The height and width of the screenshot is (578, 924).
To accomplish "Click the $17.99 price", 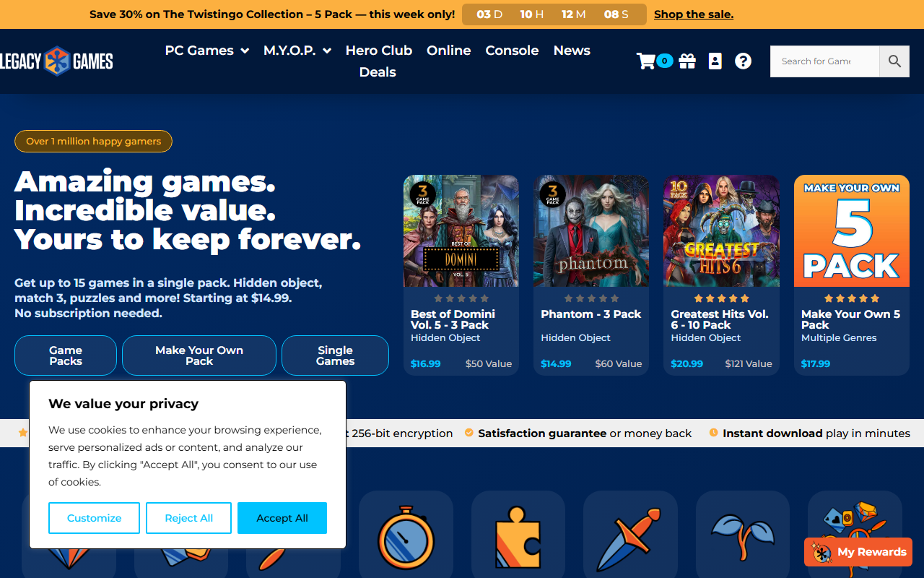I will (x=816, y=363).
